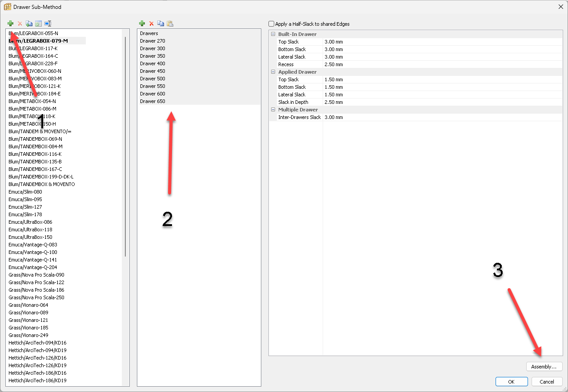
Task: Duplicate the selected sub-method
Action: click(x=29, y=24)
